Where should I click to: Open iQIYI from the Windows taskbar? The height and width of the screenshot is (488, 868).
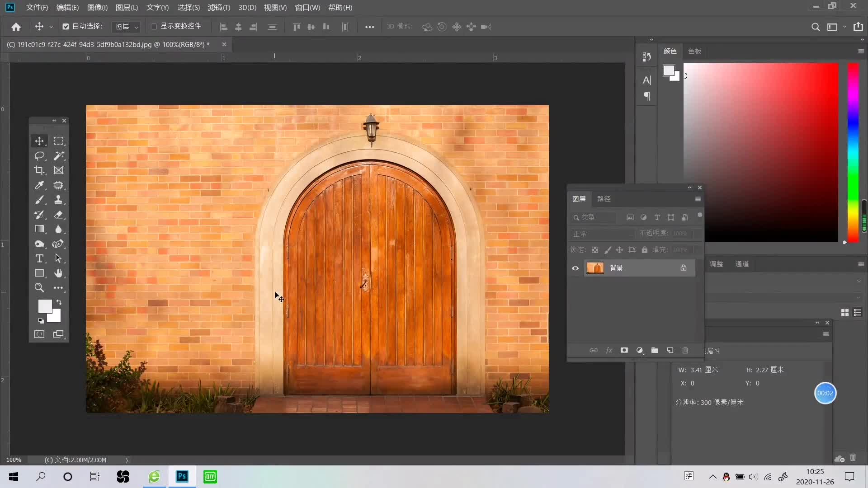[x=210, y=477]
